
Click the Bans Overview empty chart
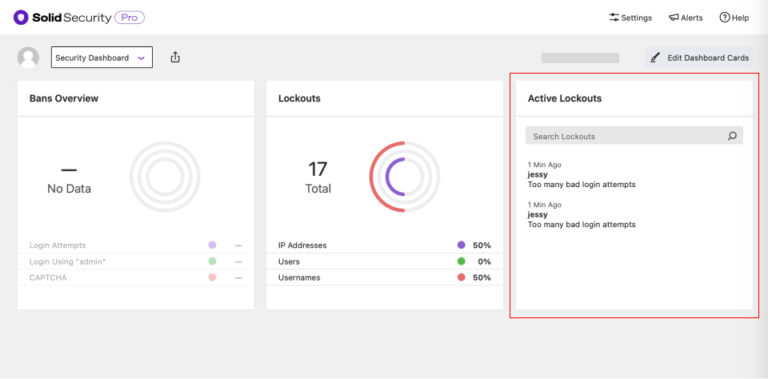[x=165, y=177]
